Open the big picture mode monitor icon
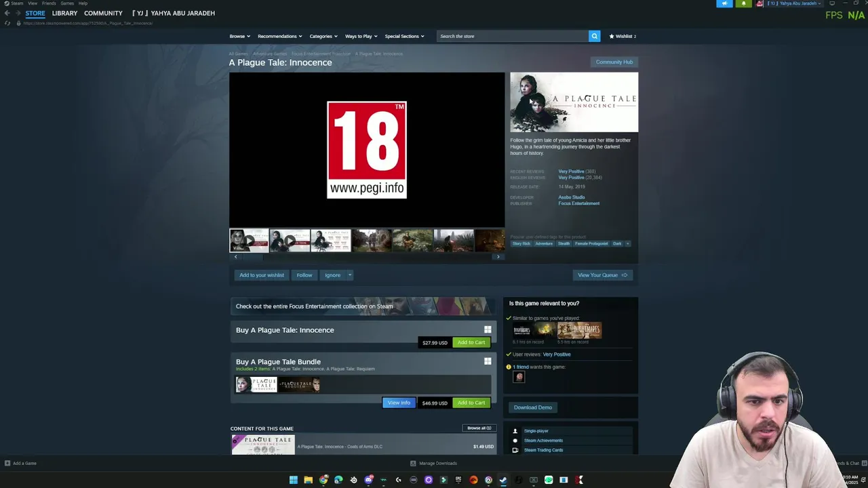The width and height of the screenshot is (868, 488). pyautogui.click(x=832, y=3)
